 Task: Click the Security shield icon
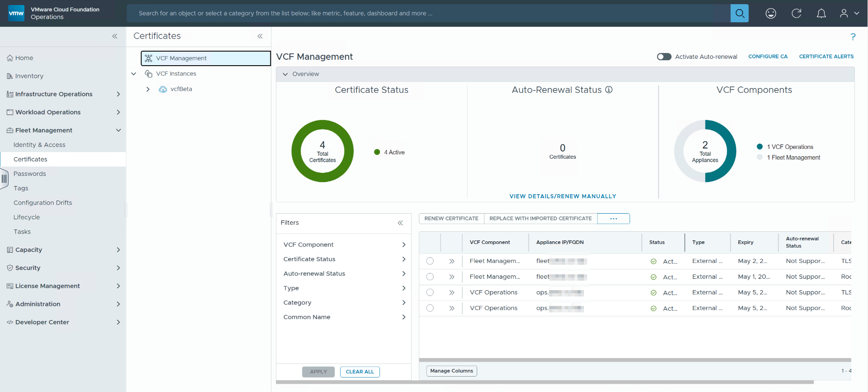click(x=10, y=268)
